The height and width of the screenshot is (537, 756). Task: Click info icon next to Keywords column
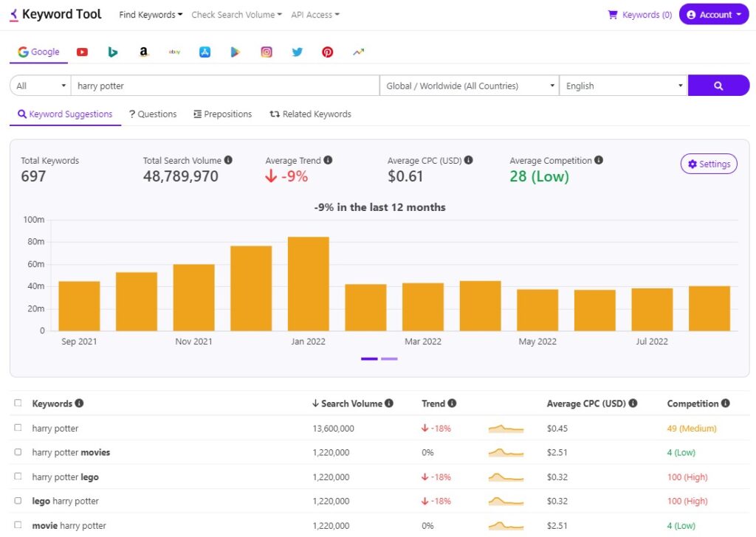[79, 403]
